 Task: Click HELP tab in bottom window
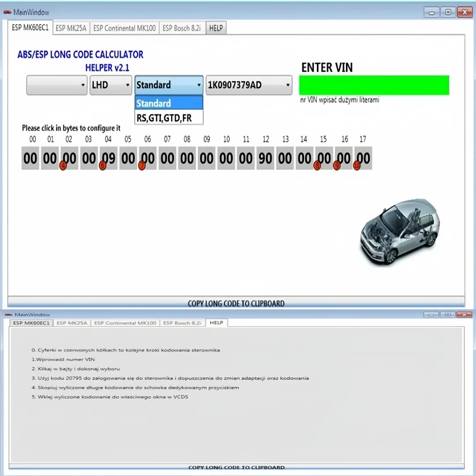click(216, 322)
